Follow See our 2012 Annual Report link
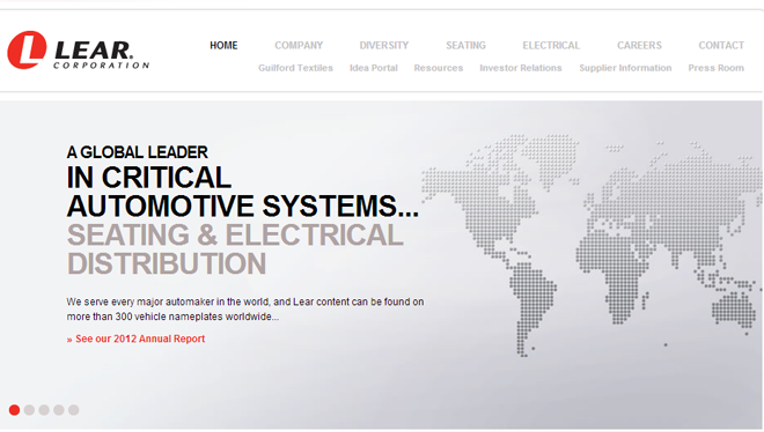764x432 pixels. 136,338
